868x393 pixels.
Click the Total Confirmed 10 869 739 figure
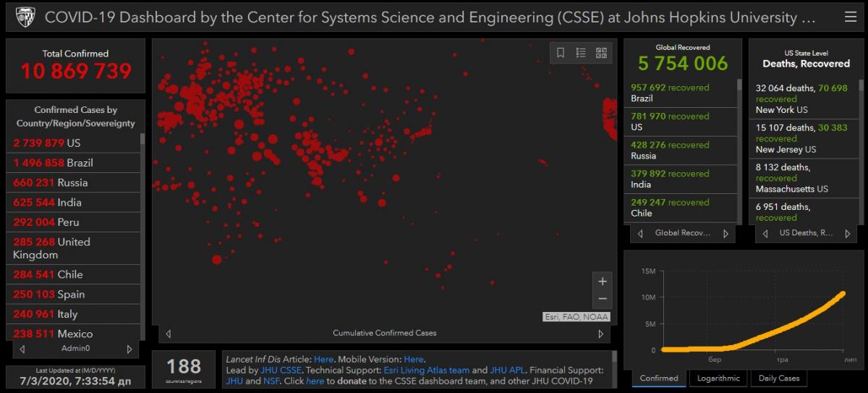[x=76, y=71]
